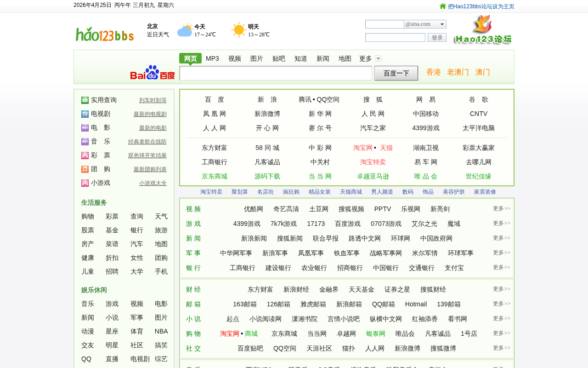
Task: Click the email username input field
Action: click(384, 24)
